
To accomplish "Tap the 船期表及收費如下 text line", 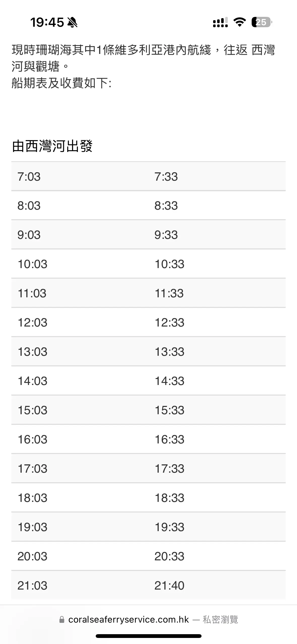I will pos(61,83).
